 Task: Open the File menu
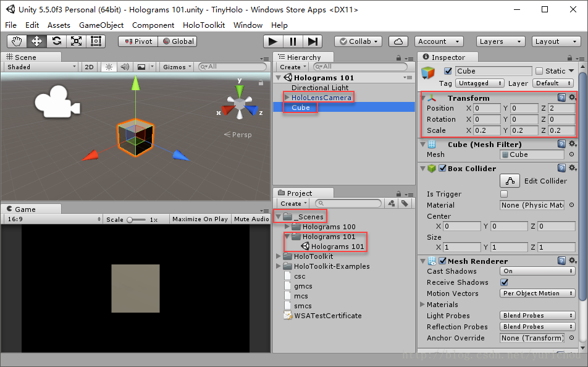click(x=11, y=25)
